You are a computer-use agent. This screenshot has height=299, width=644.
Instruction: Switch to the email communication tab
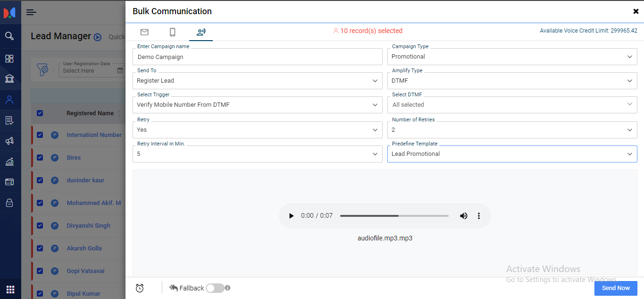tap(144, 32)
